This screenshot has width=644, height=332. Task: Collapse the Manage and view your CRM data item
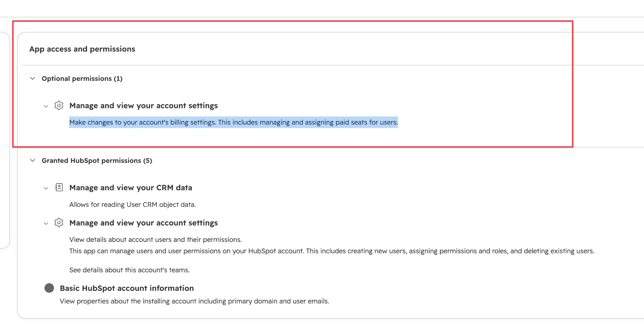coord(46,188)
